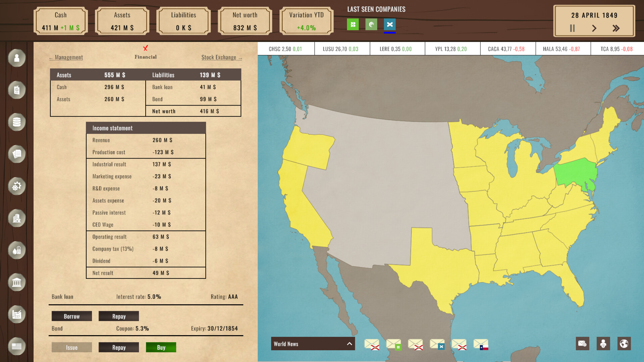This screenshot has height=362, width=644.
Task: Open the mail settings icon
Action: 583,344
